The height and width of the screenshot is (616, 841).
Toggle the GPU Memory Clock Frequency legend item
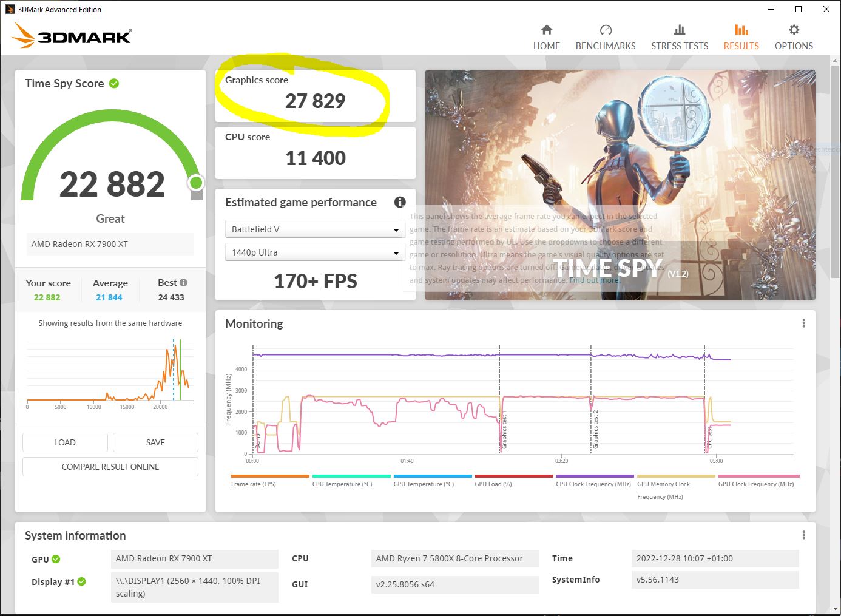(x=676, y=487)
